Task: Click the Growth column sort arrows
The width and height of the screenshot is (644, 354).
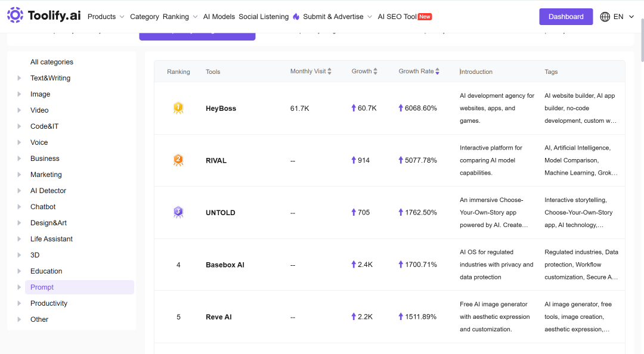Action: tap(376, 72)
